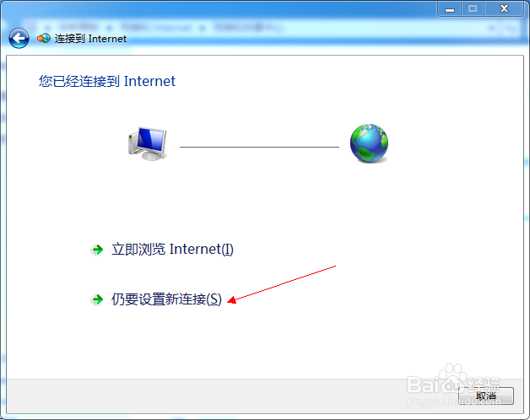
Task: Go back using the blue arrow button
Action: pyautogui.click(x=19, y=38)
